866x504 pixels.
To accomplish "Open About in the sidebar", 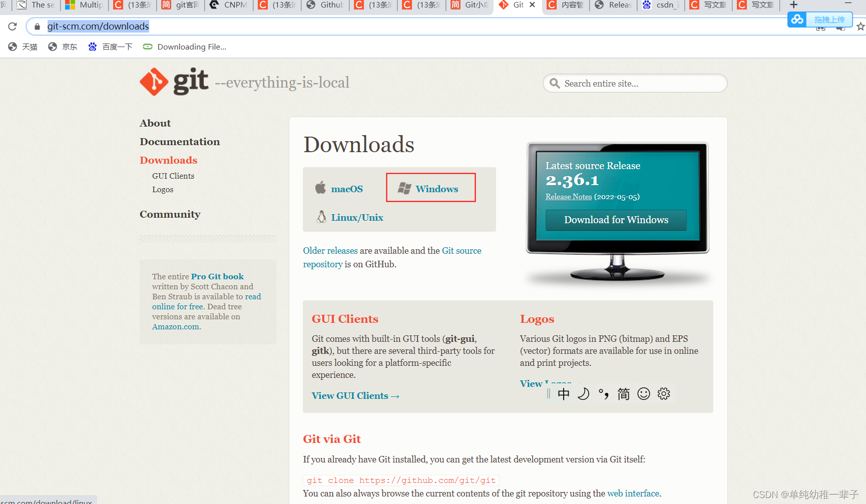I will pyautogui.click(x=155, y=123).
